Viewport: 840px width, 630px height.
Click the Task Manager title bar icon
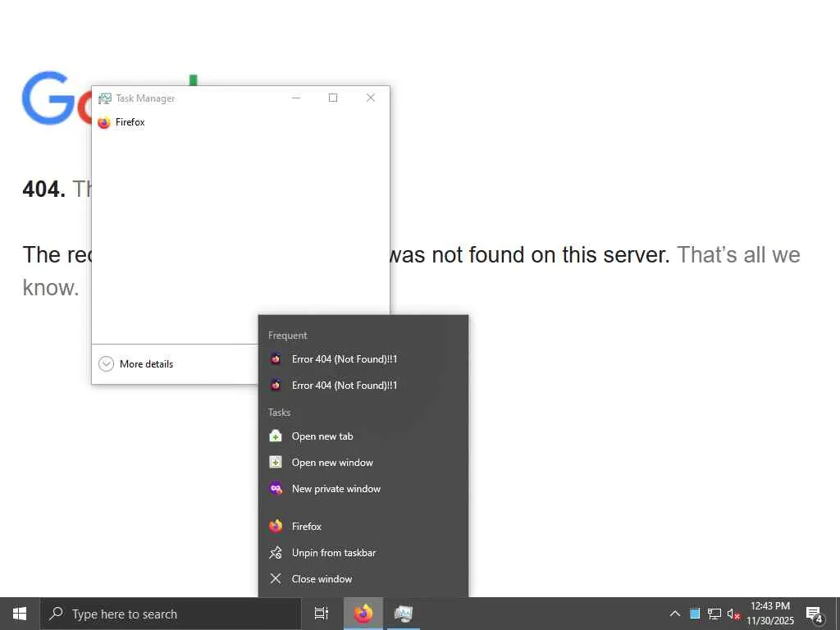click(104, 98)
